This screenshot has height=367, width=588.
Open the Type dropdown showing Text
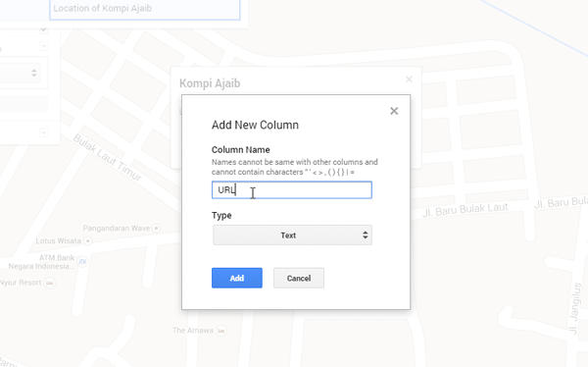point(292,236)
